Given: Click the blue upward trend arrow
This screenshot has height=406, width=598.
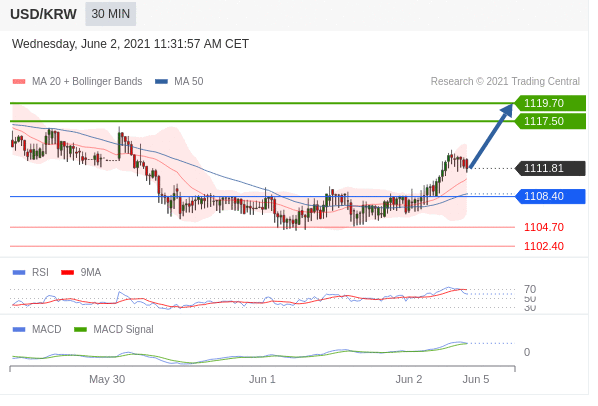Looking at the screenshot, I should tap(491, 136).
